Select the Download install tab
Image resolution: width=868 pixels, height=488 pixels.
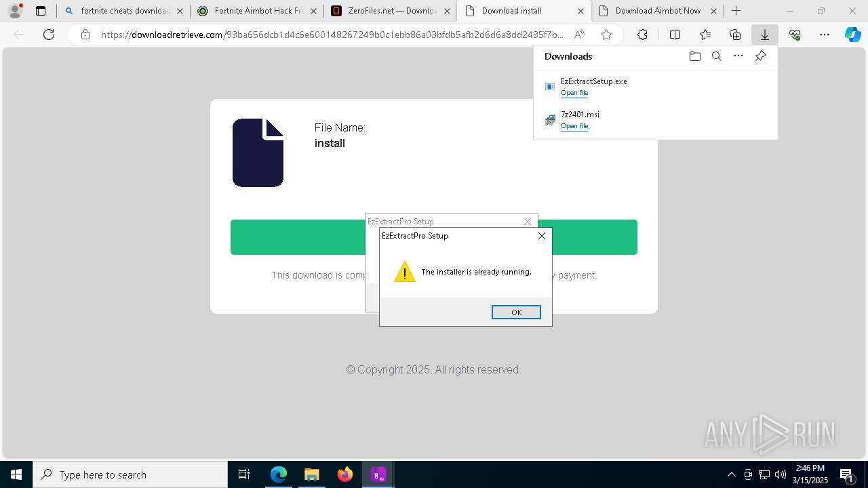pos(524,11)
